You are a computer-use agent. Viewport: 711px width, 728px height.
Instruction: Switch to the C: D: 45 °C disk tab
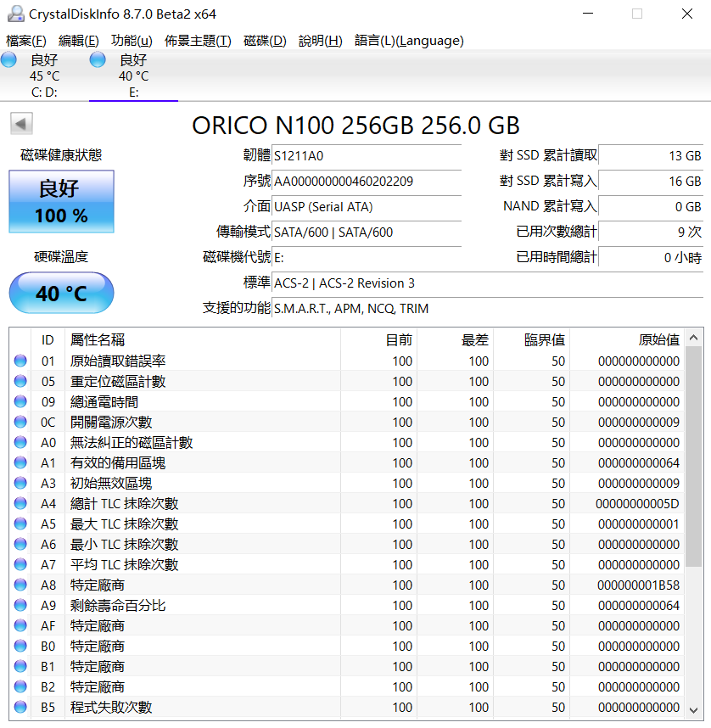(x=45, y=76)
